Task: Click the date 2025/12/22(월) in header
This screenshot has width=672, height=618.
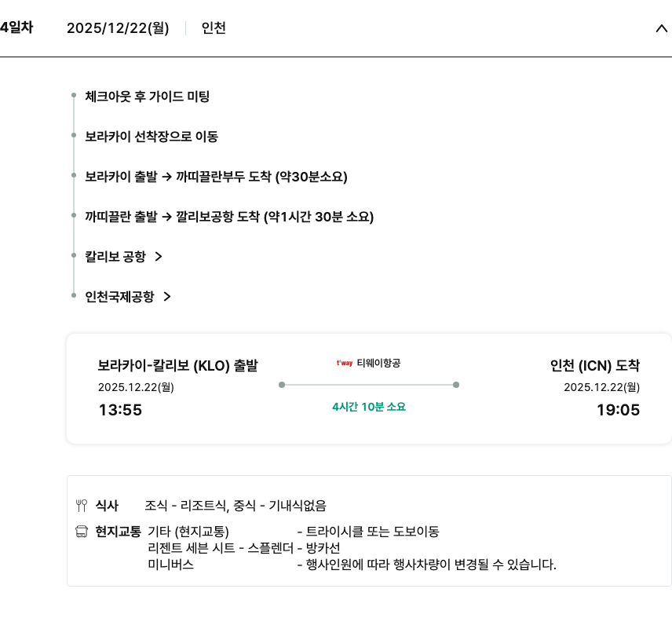Action: click(x=118, y=28)
